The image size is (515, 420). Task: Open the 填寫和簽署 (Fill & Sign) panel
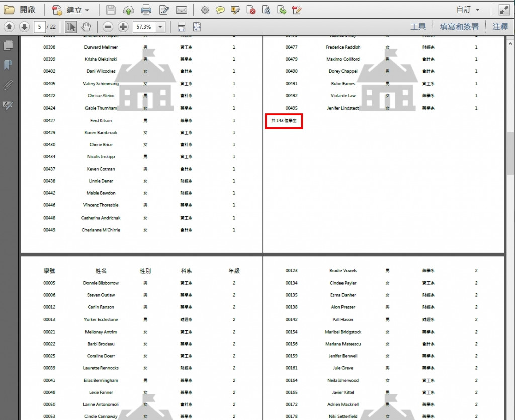click(459, 26)
